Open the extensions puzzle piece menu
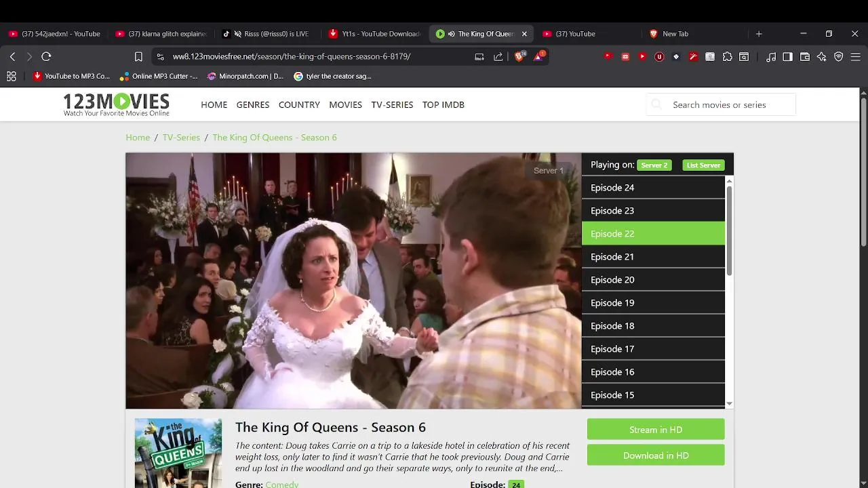This screenshot has width=868, height=488. tap(727, 57)
